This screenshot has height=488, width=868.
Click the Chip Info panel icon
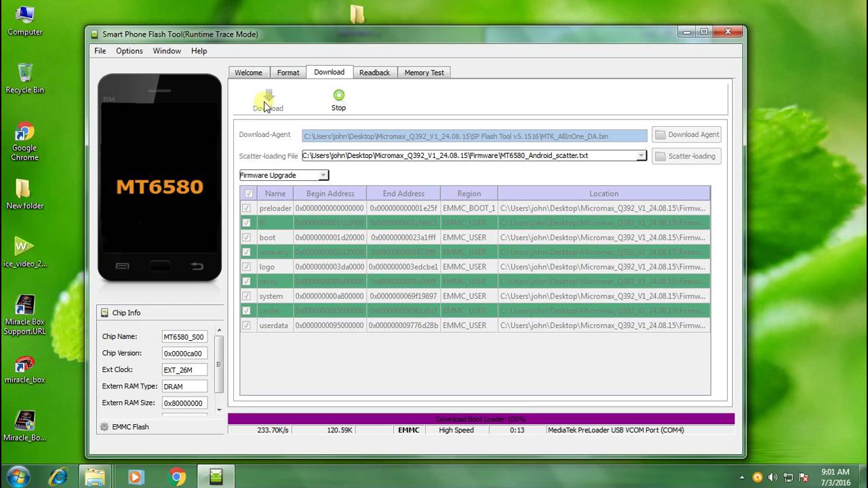(x=104, y=312)
